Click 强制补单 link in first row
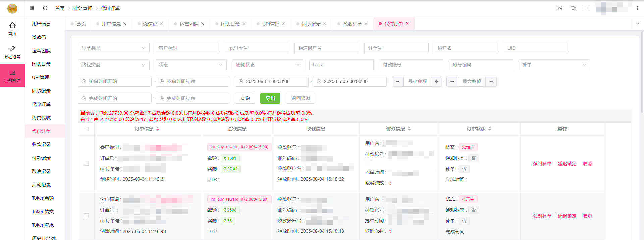This screenshot has width=644, height=240. [x=542, y=164]
